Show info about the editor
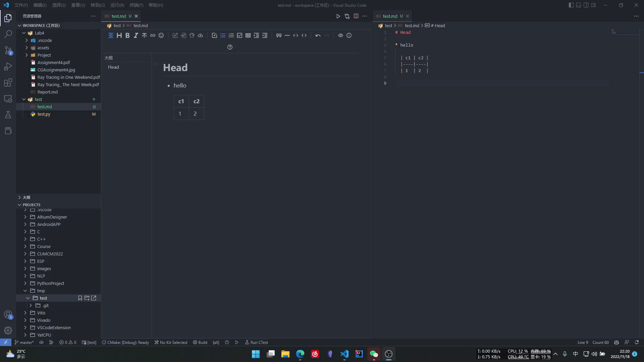 tap(349, 36)
